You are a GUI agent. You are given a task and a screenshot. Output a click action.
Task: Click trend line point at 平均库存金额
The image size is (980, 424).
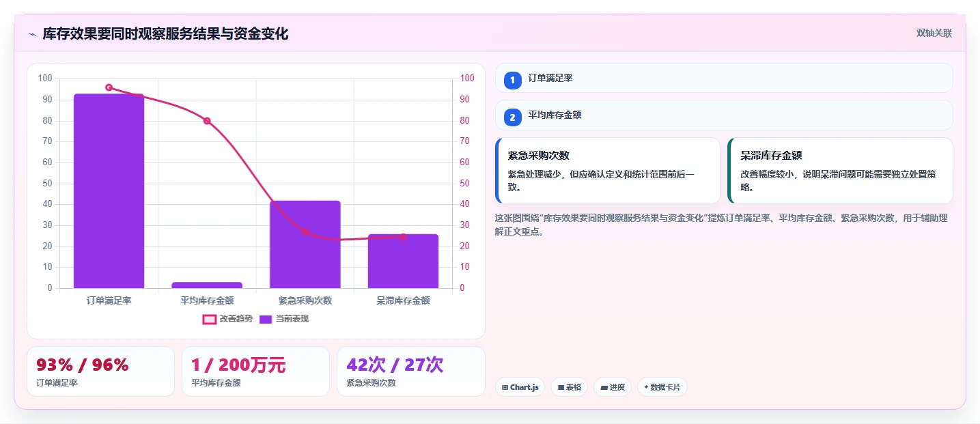(x=207, y=121)
